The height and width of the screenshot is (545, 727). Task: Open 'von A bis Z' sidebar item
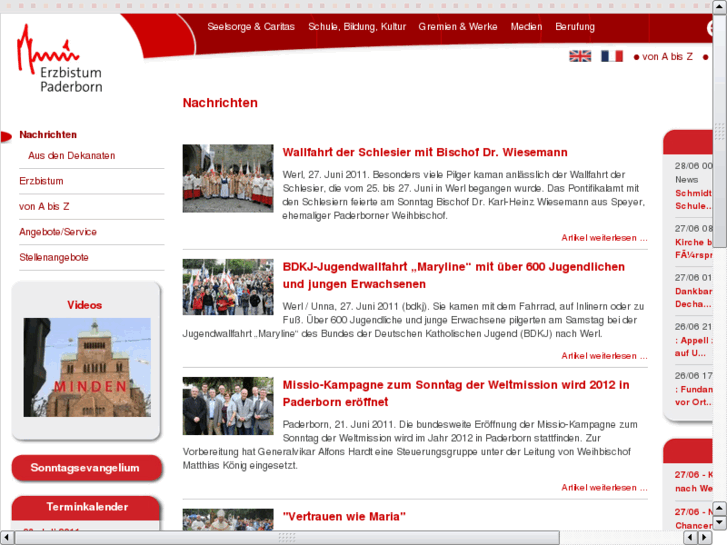coord(44,206)
